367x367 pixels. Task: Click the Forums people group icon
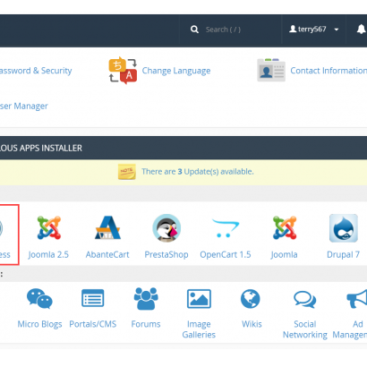[x=146, y=298]
